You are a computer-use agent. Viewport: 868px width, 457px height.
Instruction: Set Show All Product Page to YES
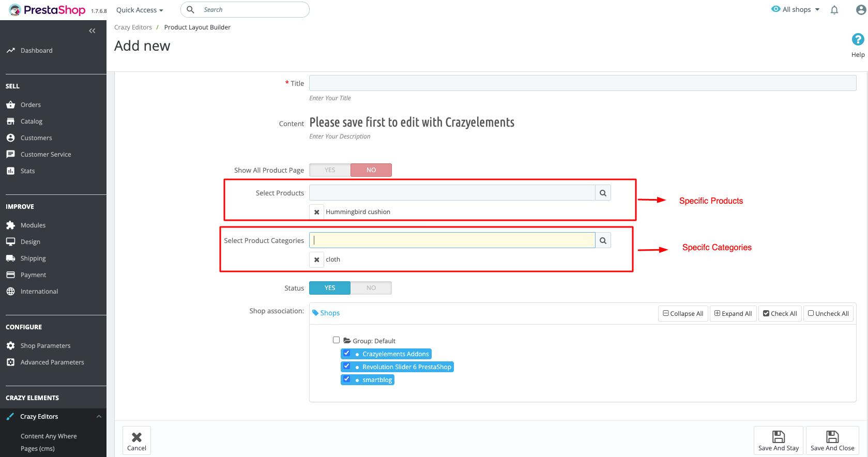tap(330, 170)
